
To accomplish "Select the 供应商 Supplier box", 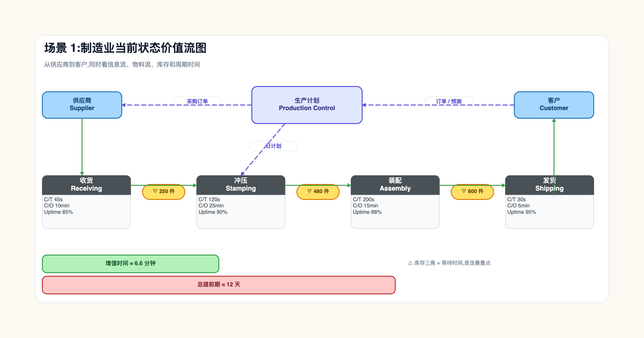I will (x=82, y=105).
